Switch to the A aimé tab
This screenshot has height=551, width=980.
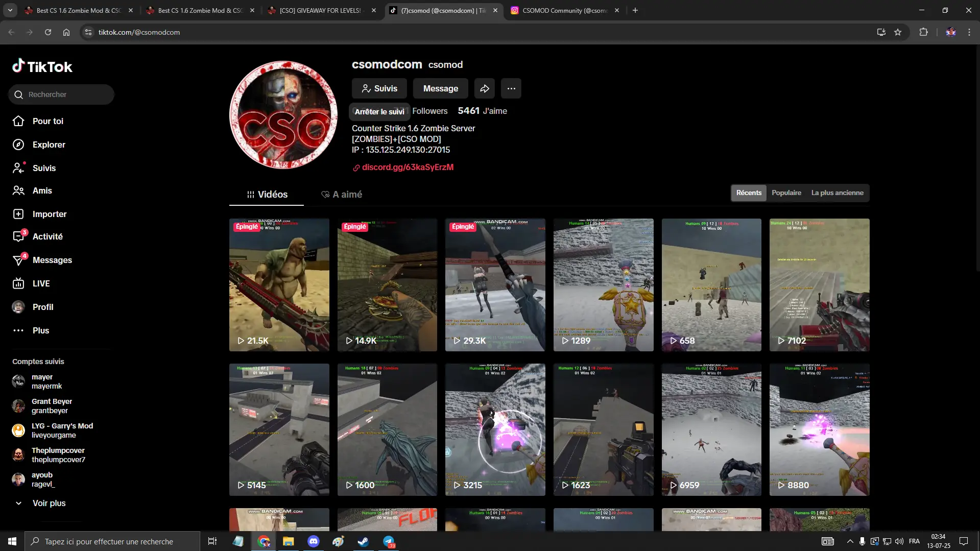point(342,195)
